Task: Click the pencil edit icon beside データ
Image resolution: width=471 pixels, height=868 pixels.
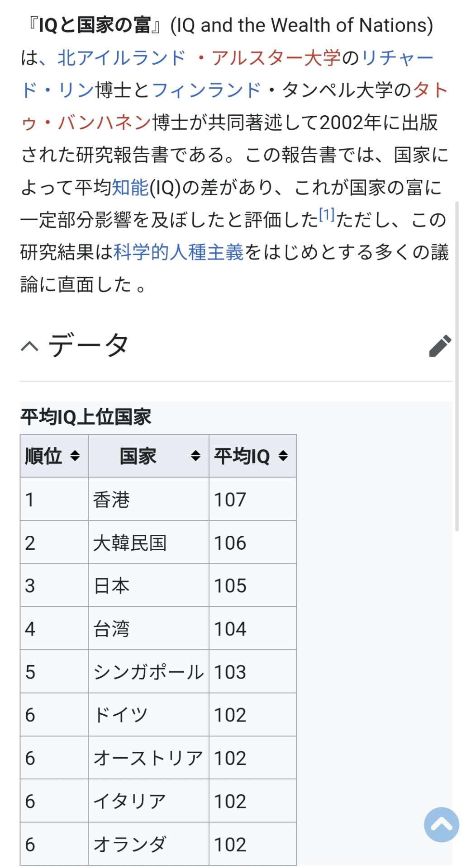Action: tap(440, 346)
